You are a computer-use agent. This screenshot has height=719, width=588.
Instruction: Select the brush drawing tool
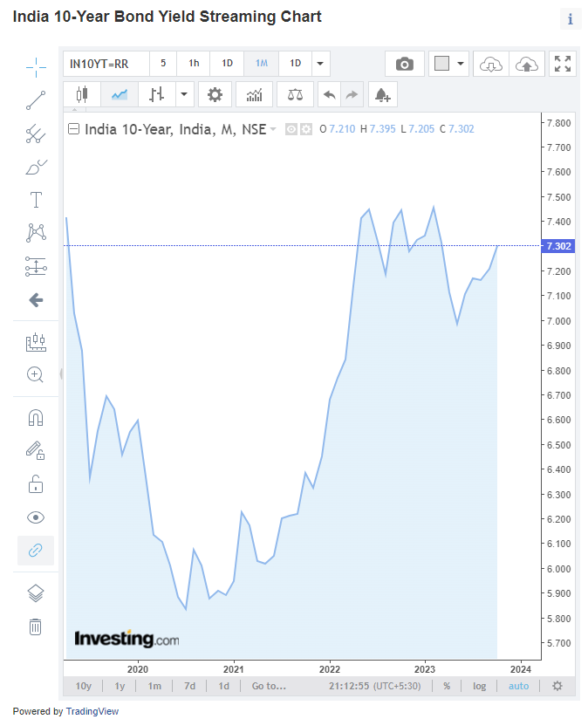click(x=36, y=167)
